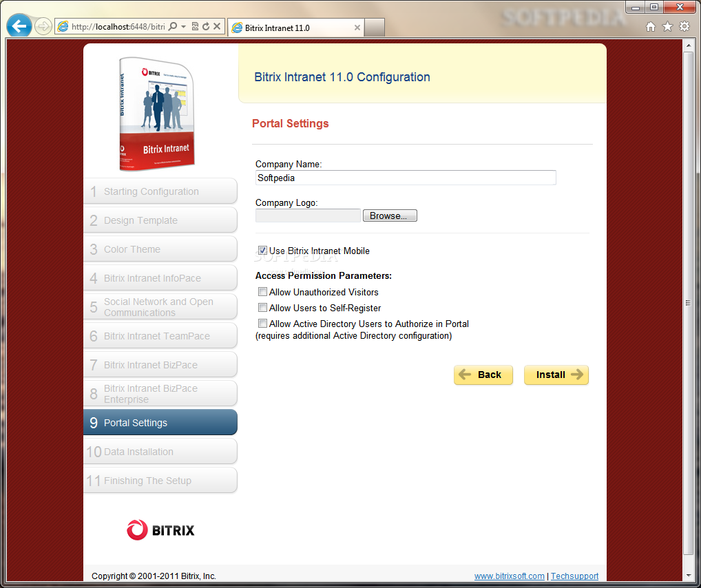The height and width of the screenshot is (588, 701).
Task: Click the Bitrix Intranet 11.0 Configuration title
Action: pyautogui.click(x=342, y=77)
